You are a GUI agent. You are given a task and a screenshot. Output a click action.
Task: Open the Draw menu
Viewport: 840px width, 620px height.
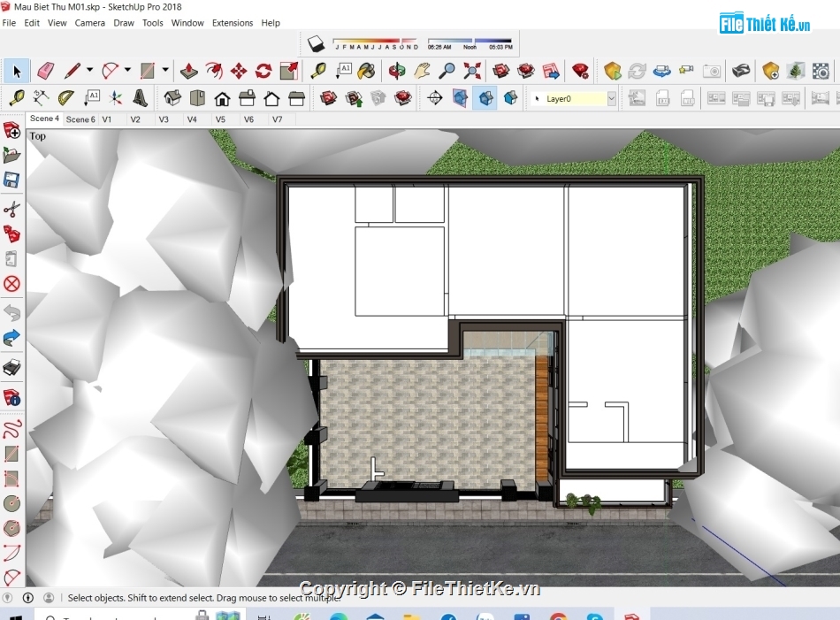[124, 23]
